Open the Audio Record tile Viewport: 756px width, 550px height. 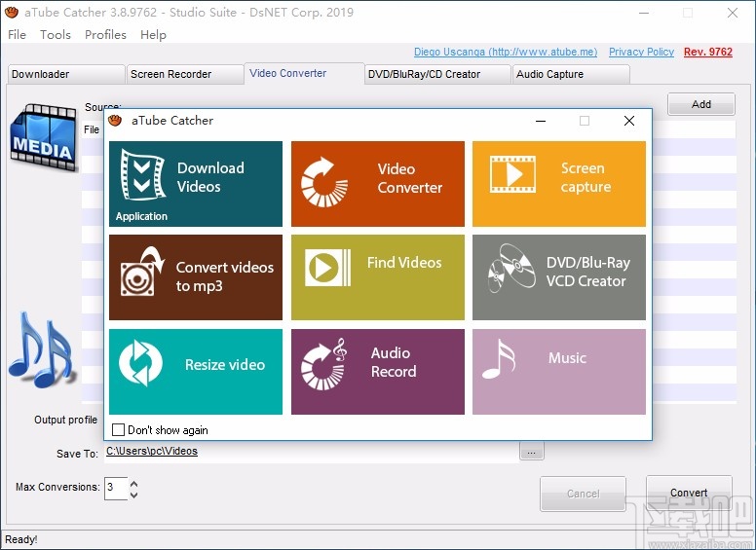click(378, 371)
